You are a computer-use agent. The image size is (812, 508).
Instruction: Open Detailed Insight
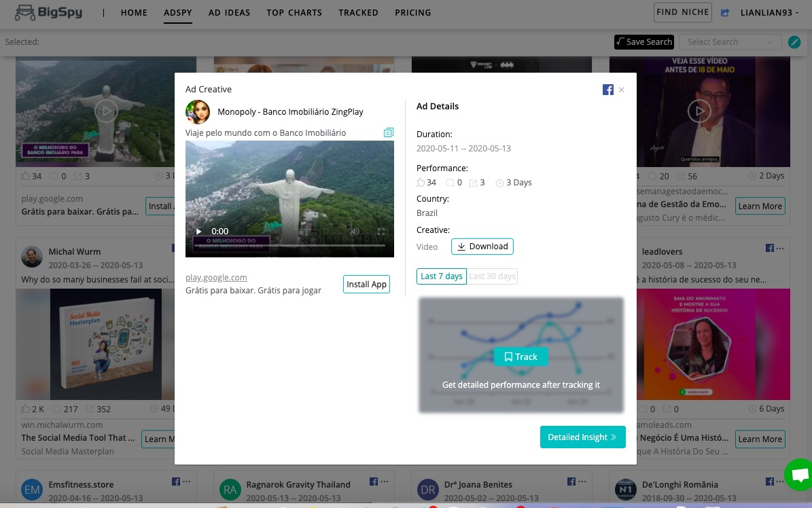coord(582,437)
